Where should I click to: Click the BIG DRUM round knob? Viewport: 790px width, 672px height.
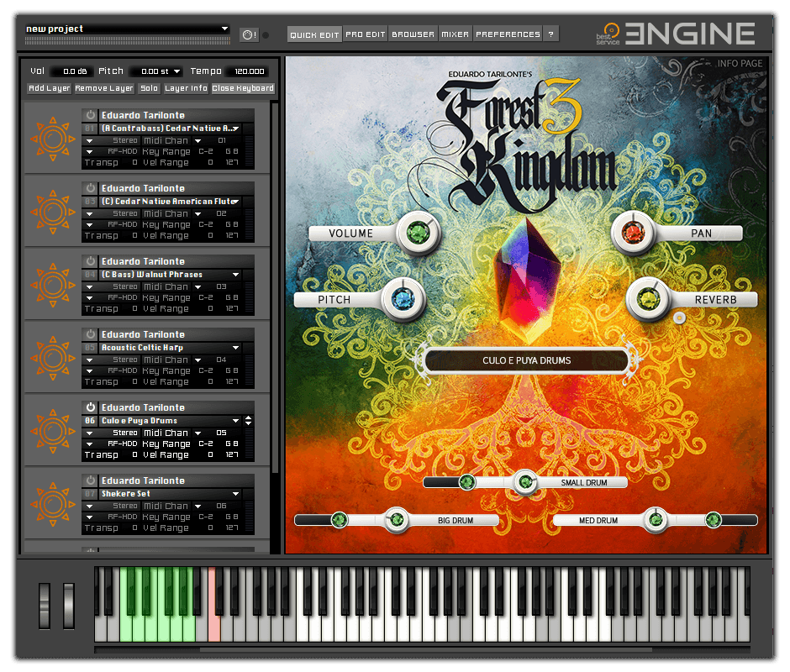point(397,519)
